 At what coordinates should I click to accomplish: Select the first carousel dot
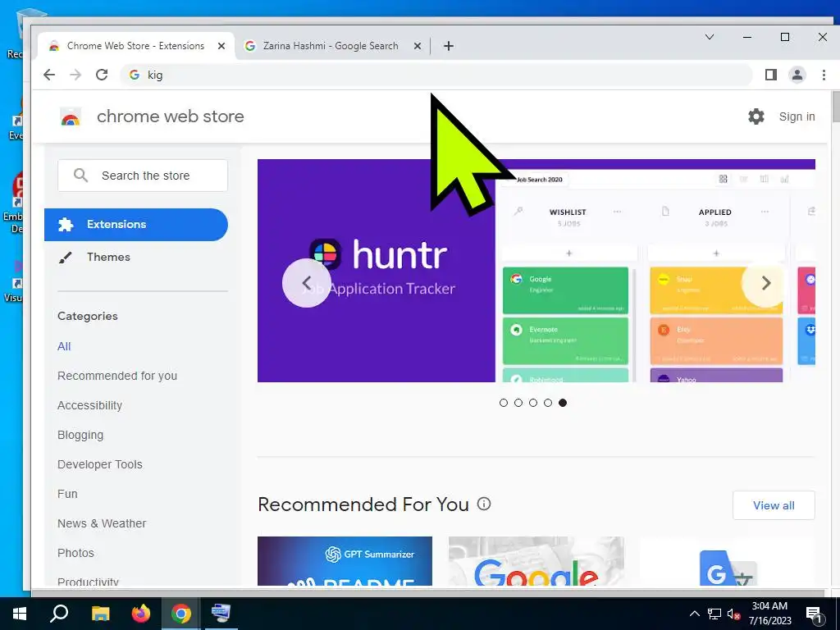(x=503, y=403)
